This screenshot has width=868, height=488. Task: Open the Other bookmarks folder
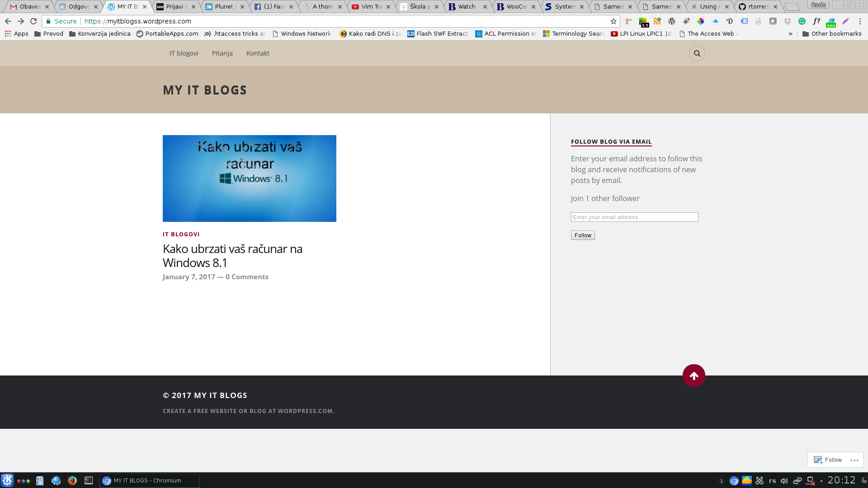(x=831, y=34)
